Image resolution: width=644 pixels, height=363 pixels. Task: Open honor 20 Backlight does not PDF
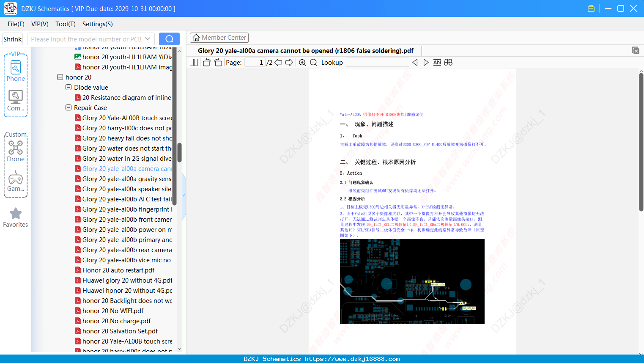click(x=123, y=301)
